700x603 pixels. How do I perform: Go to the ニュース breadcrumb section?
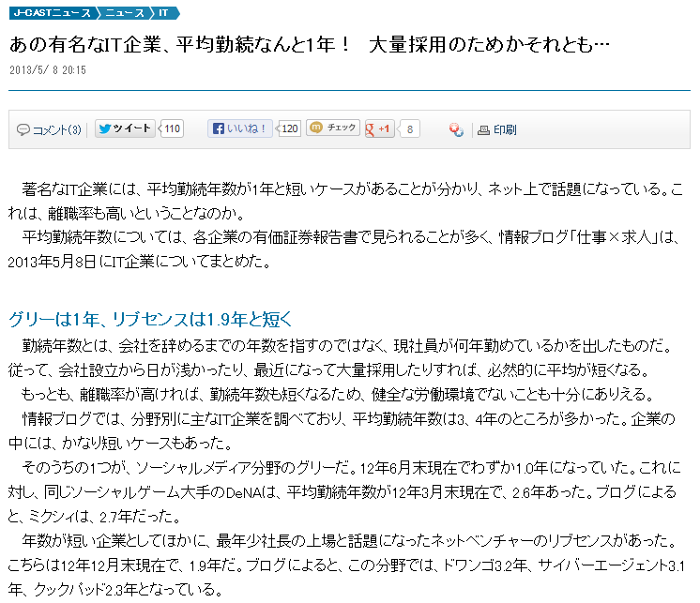point(125,13)
